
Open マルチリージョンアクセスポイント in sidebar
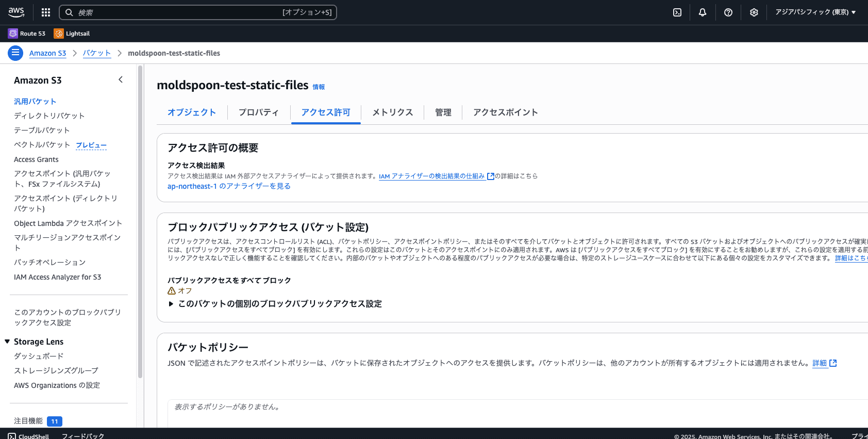68,243
